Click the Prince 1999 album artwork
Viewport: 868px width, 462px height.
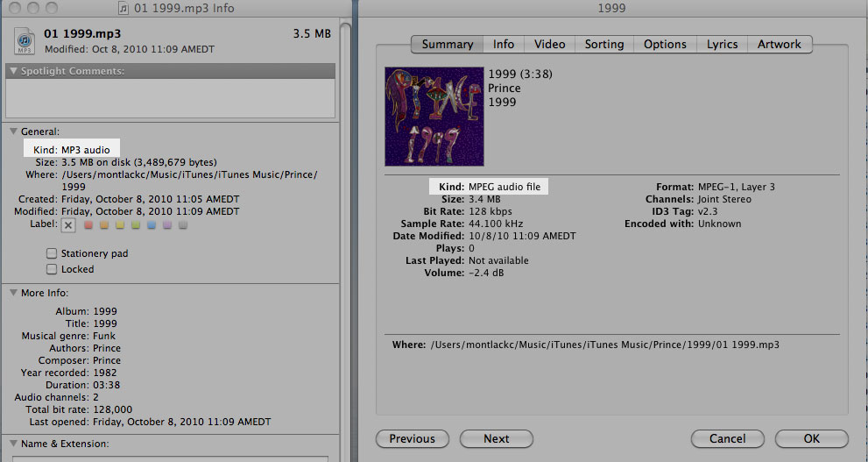pyautogui.click(x=434, y=117)
